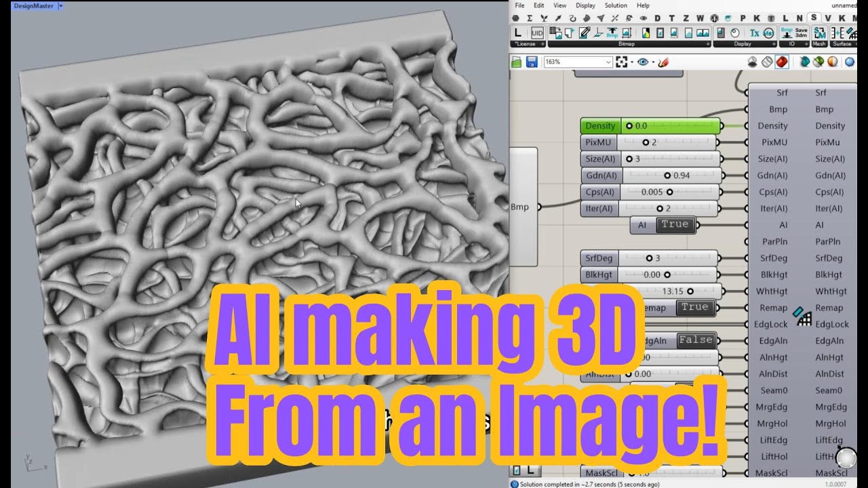The image size is (868, 488).
Task: Click the pencil edit bitmap icon
Action: [x=585, y=33]
